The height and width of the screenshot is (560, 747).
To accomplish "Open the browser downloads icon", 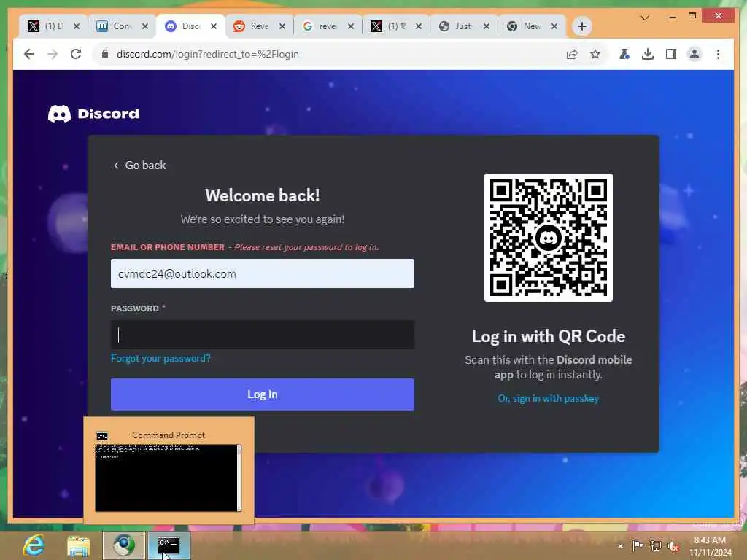I will 648,54.
